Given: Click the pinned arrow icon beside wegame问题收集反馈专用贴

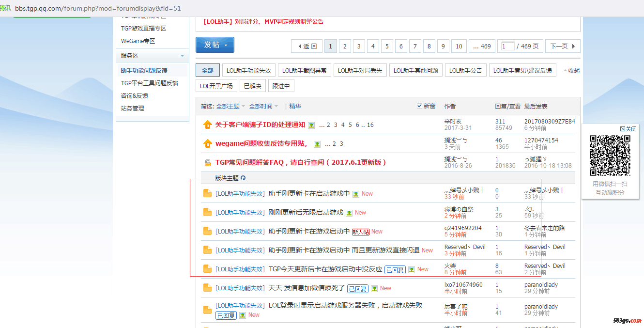Looking at the screenshot, I should tap(208, 144).
